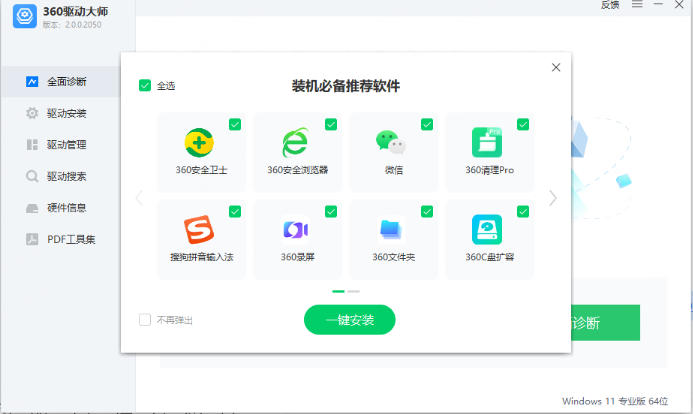Viewport: 693px width, 414px height.
Task: Click the 微信 app icon
Action: coord(391,142)
